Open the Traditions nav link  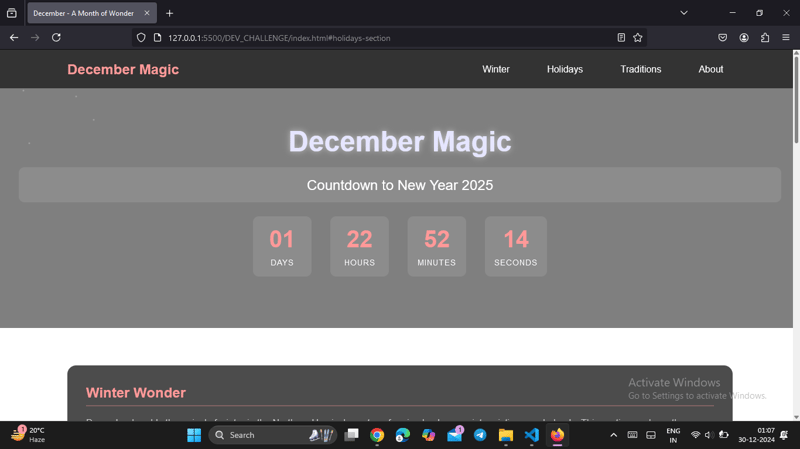tap(640, 69)
